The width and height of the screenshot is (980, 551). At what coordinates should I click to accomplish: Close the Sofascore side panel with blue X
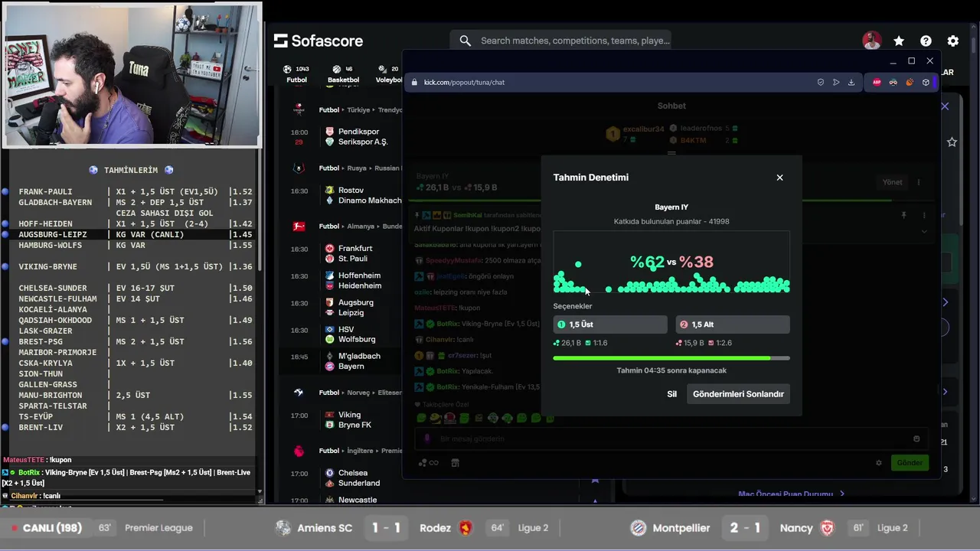click(945, 106)
